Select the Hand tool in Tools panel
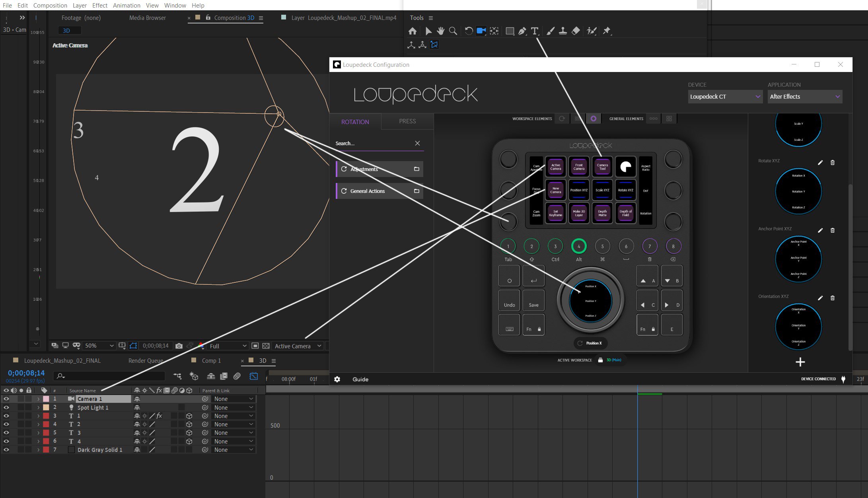 [x=440, y=31]
